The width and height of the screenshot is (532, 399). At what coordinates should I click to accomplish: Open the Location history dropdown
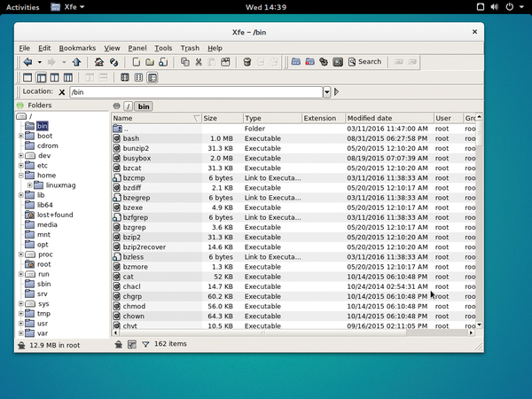pos(326,92)
